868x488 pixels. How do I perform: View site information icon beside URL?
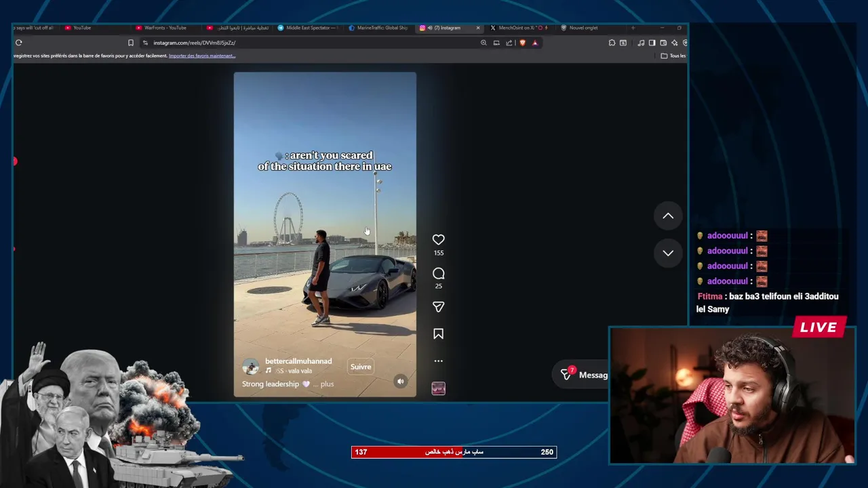pos(145,43)
